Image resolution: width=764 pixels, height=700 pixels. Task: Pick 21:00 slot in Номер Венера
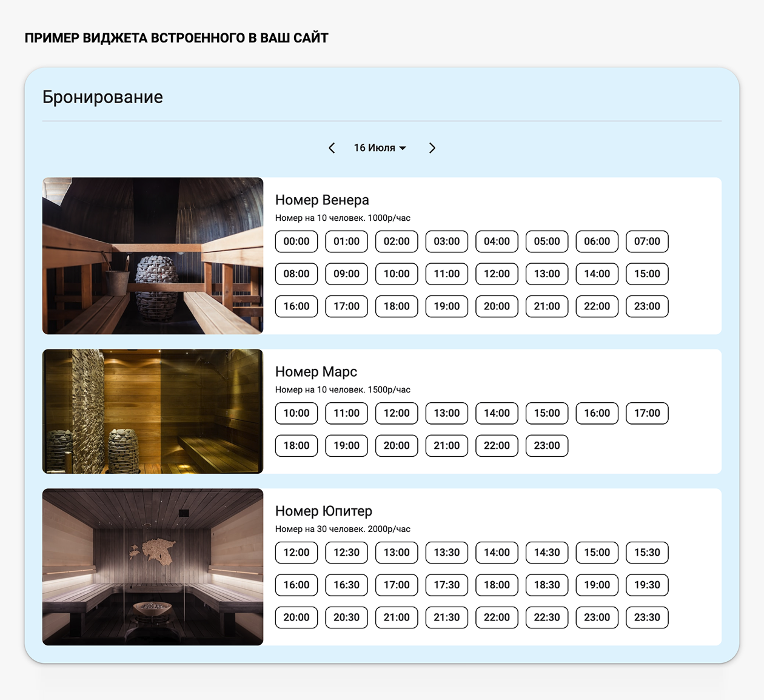coord(547,306)
